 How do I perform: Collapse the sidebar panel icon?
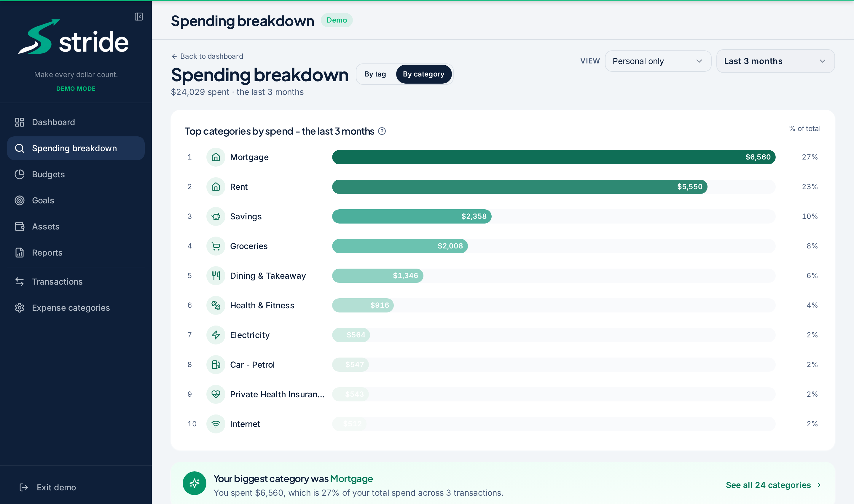click(x=138, y=17)
